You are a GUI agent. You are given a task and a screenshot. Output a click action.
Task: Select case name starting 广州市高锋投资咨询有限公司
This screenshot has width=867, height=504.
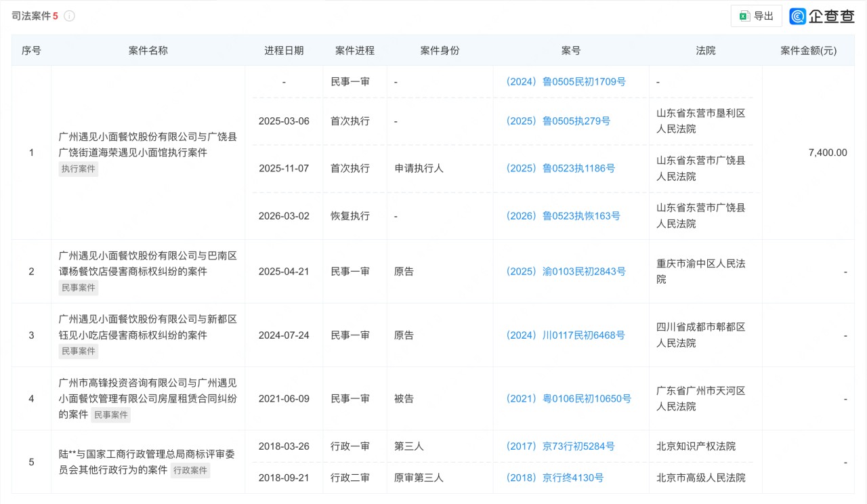tap(148, 398)
